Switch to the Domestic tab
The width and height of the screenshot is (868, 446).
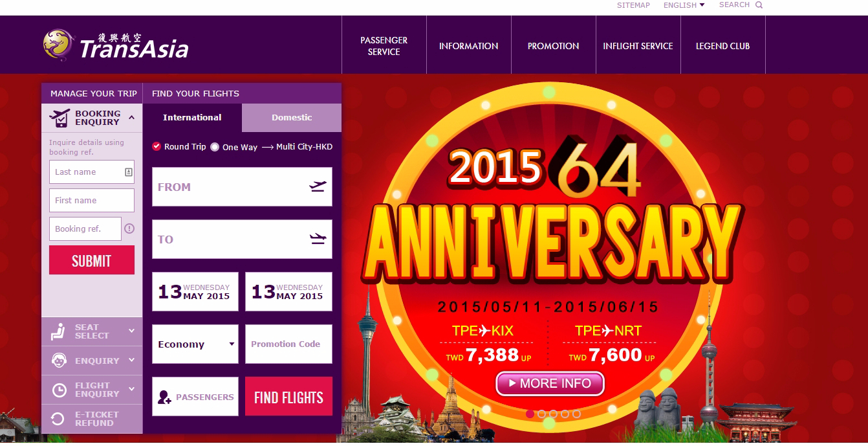tap(292, 118)
